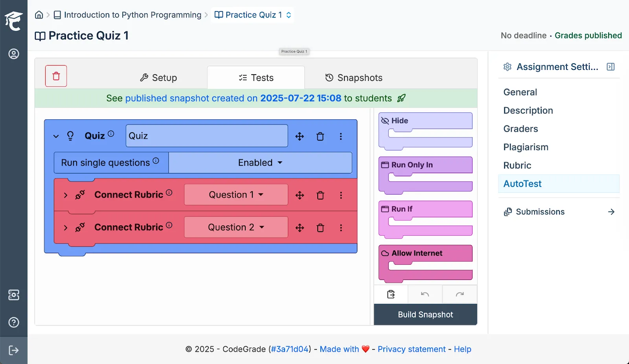This screenshot has width=629, height=364.
Task: Delete AutoTest with red trash button
Action: [56, 76]
